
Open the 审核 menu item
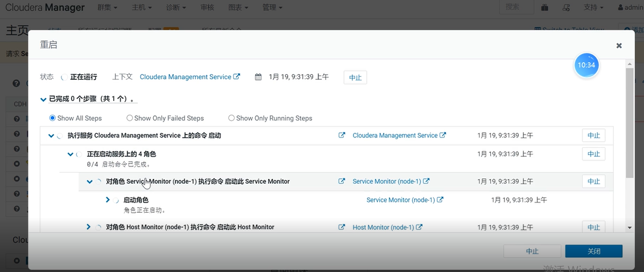pos(207,7)
